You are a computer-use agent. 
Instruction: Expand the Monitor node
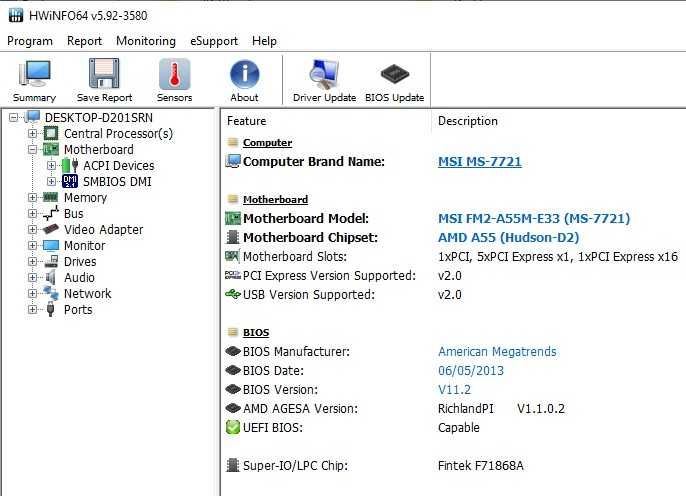point(32,245)
